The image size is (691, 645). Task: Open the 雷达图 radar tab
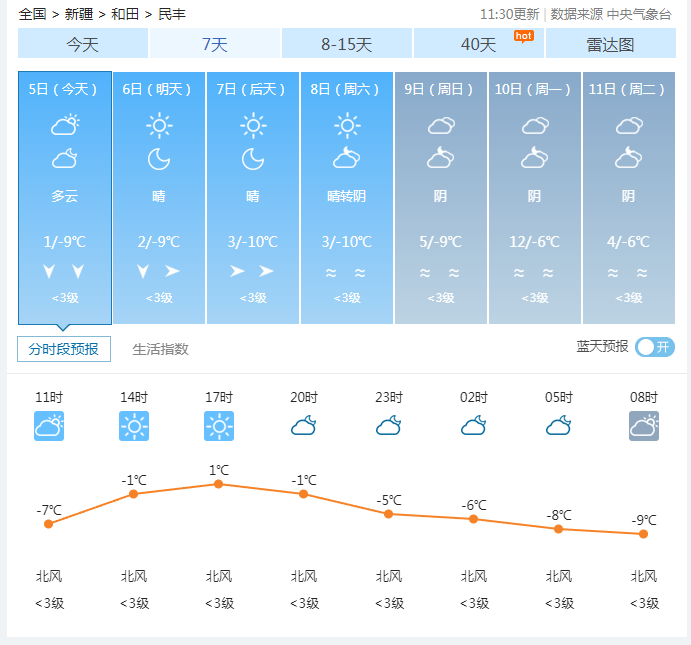(610, 44)
